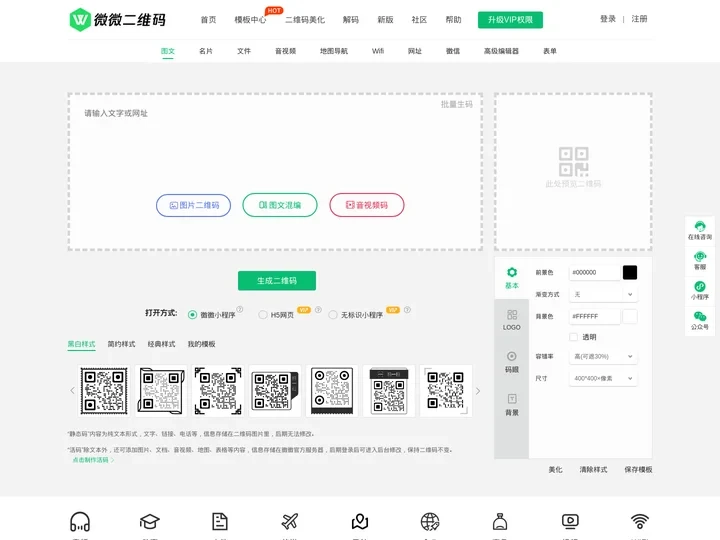Image resolution: width=720 pixels, height=540 pixels.
Task: Select the H5网页 open method
Action: [263, 315]
